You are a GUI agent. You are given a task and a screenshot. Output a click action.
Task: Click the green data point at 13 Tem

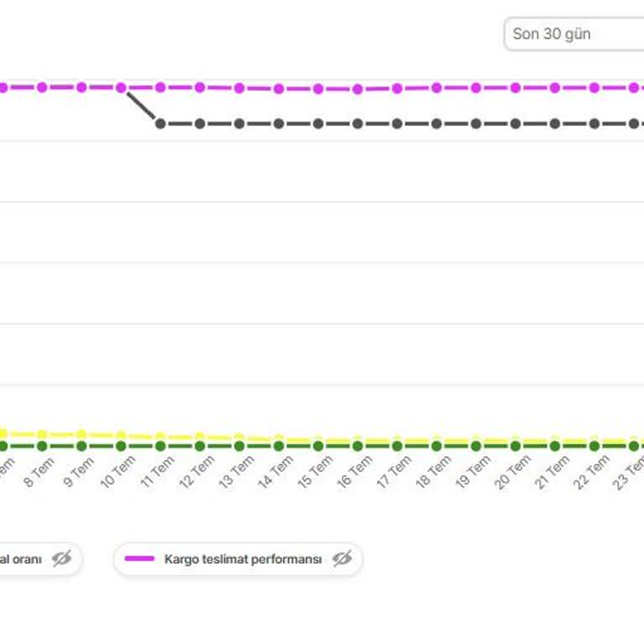click(x=239, y=446)
